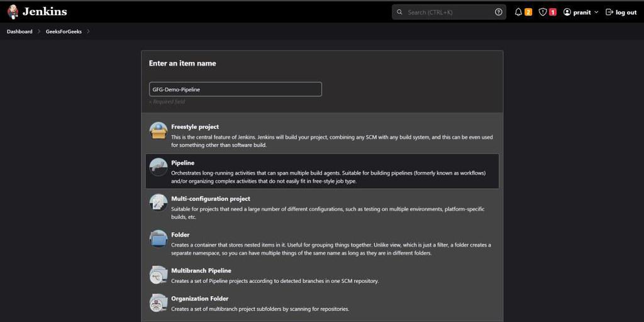644x322 pixels.
Task: Click the log out icon
Action: coord(609,12)
